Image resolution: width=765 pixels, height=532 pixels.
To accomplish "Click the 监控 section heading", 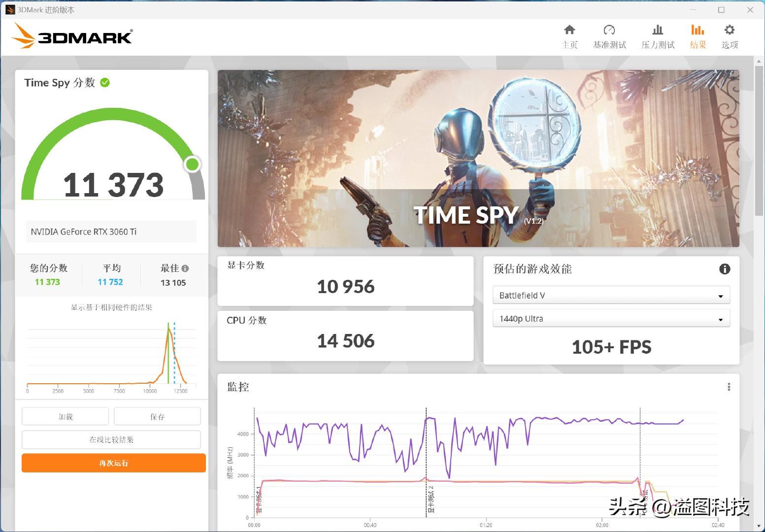I will coord(238,387).
